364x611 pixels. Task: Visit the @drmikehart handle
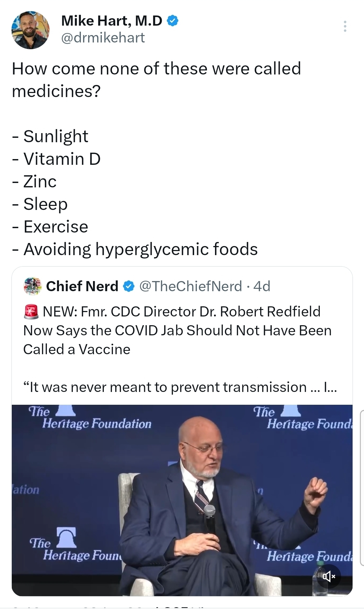point(103,38)
